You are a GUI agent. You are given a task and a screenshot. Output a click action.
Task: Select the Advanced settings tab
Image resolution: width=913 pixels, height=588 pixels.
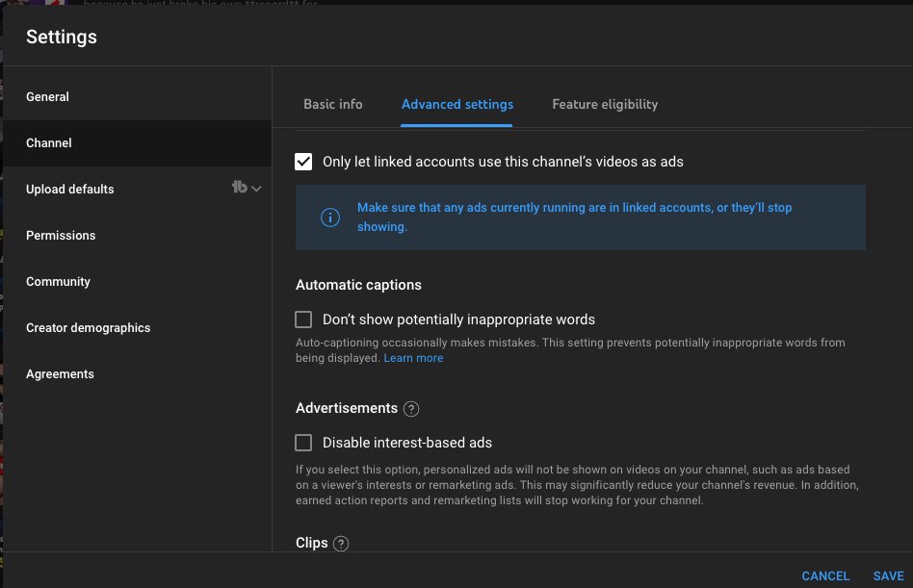(457, 104)
